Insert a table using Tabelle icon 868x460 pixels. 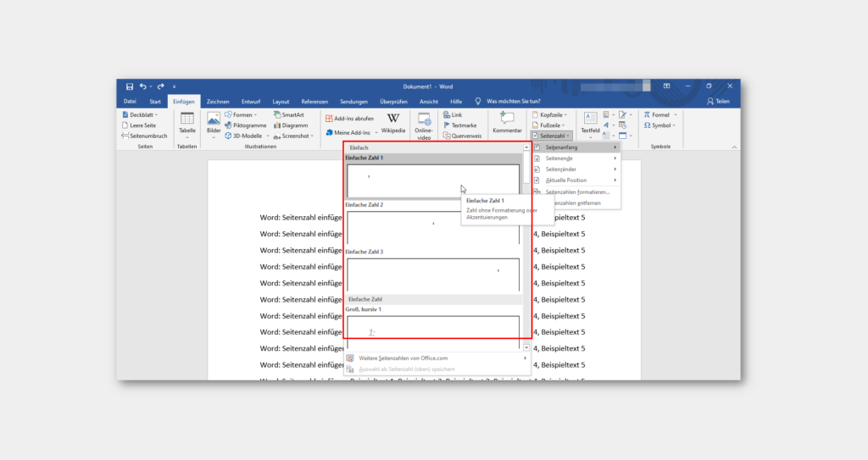tap(186, 124)
